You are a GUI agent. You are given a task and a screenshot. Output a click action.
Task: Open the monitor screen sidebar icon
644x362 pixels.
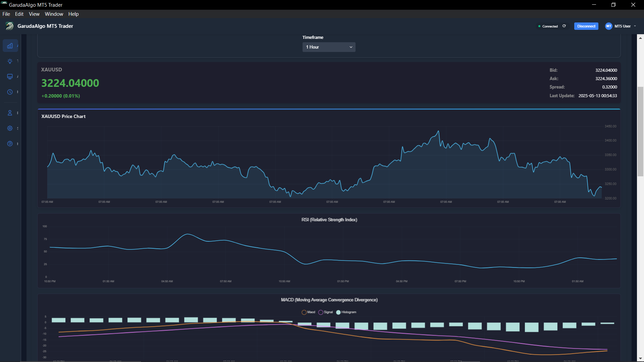point(10,77)
